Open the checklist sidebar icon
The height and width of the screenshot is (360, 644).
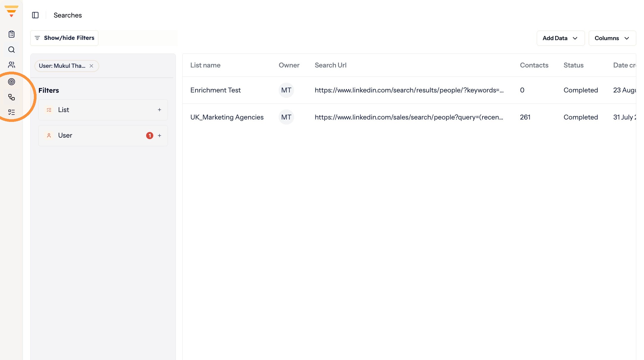point(12,112)
